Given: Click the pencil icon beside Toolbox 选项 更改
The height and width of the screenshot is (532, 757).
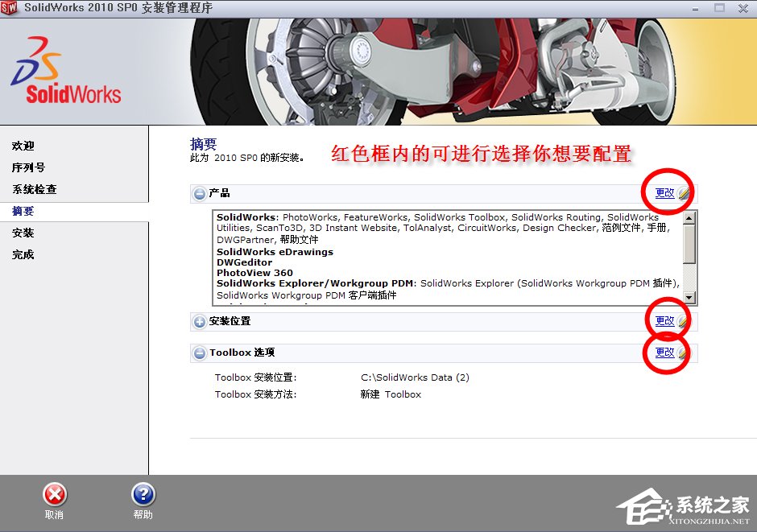Looking at the screenshot, I should (x=679, y=353).
